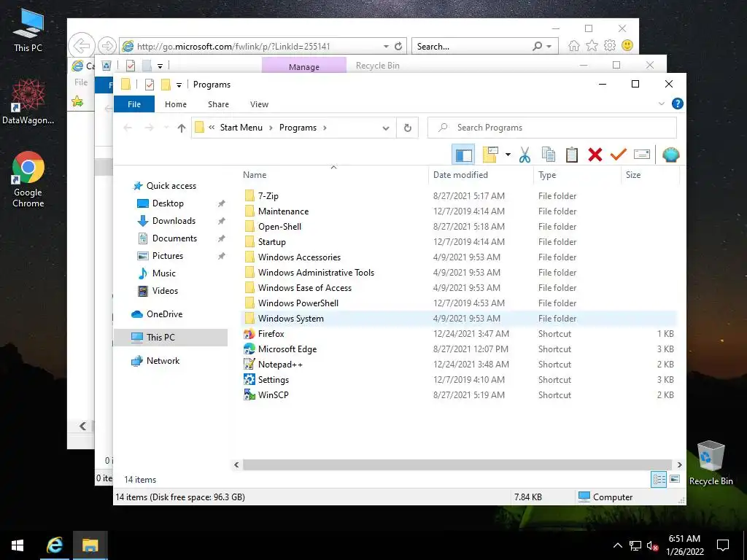Open the Share ribbon tab
This screenshot has height=560, width=747.
click(x=218, y=104)
